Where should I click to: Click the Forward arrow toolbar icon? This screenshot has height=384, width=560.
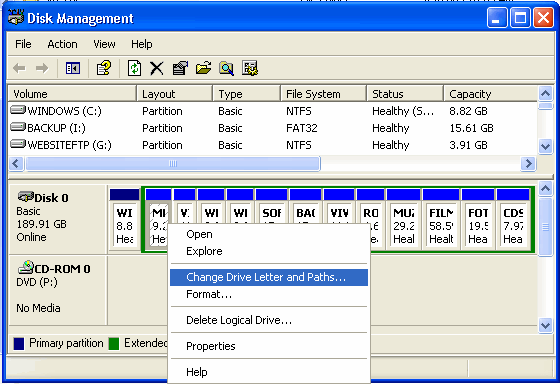pos(42,68)
